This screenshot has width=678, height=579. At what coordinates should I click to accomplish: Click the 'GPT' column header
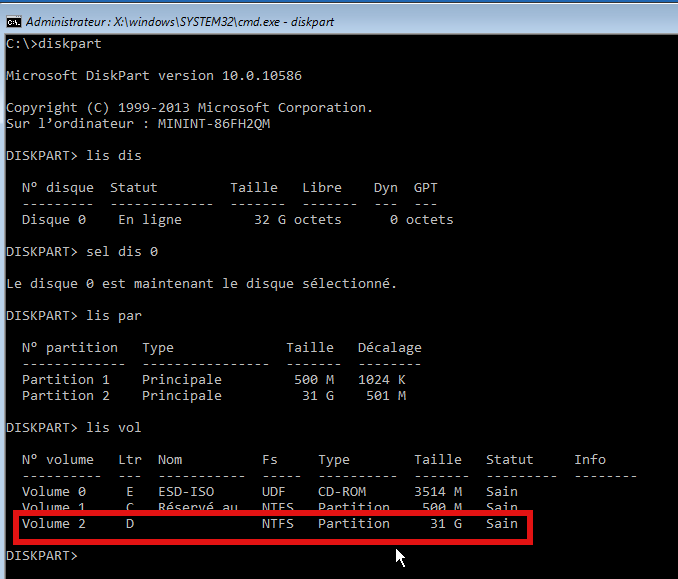coord(425,188)
